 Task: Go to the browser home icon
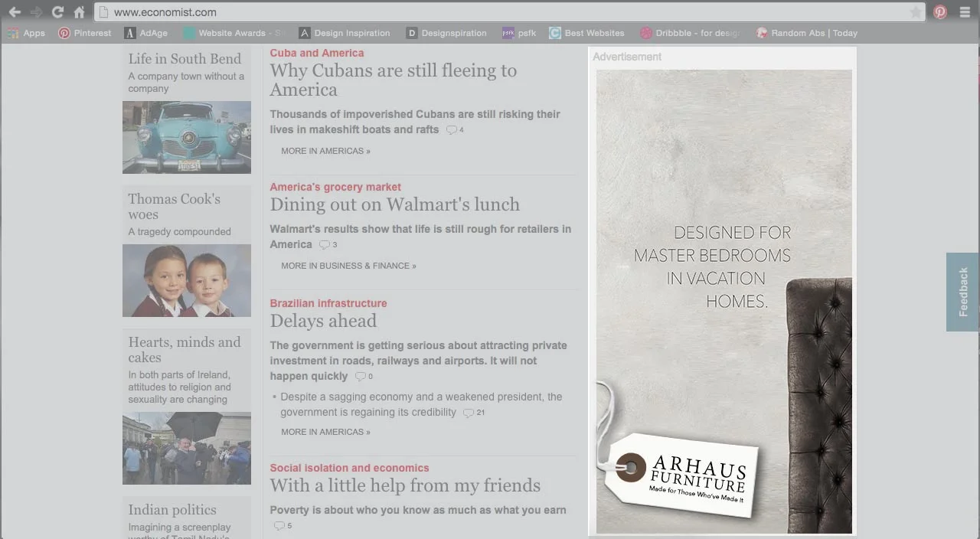click(79, 12)
